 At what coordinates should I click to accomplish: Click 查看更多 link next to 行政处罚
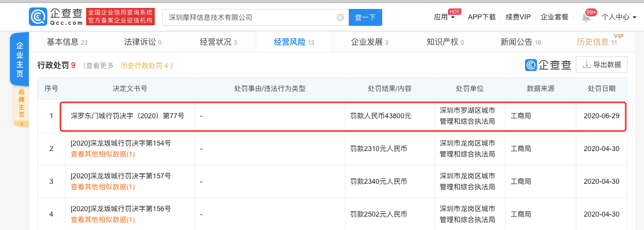click(100, 65)
